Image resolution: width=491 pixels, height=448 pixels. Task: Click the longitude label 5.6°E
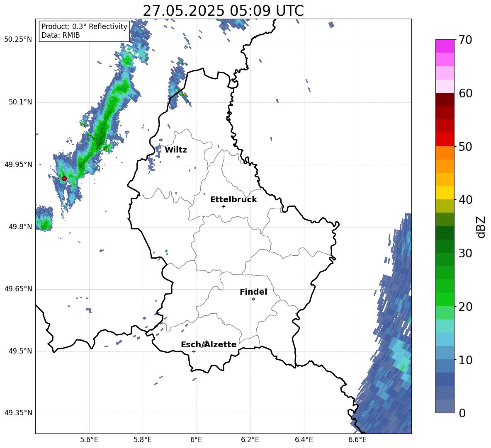point(89,440)
